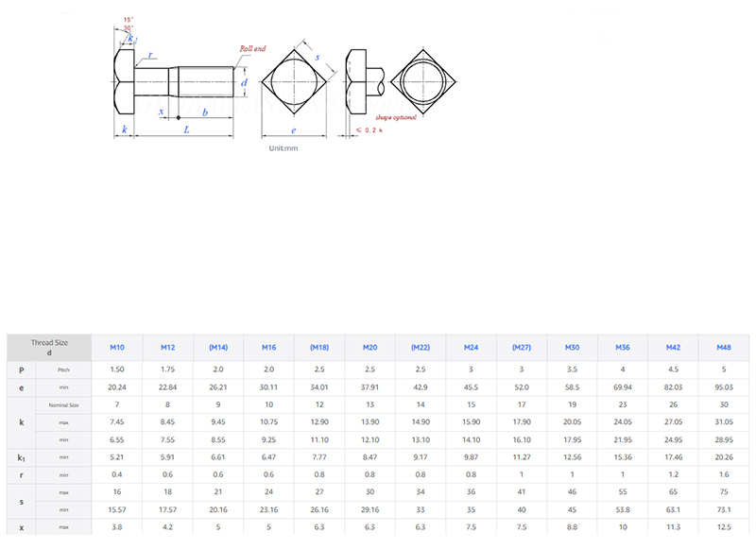
Task: Select the M48 thread size header
Action: click(723, 347)
